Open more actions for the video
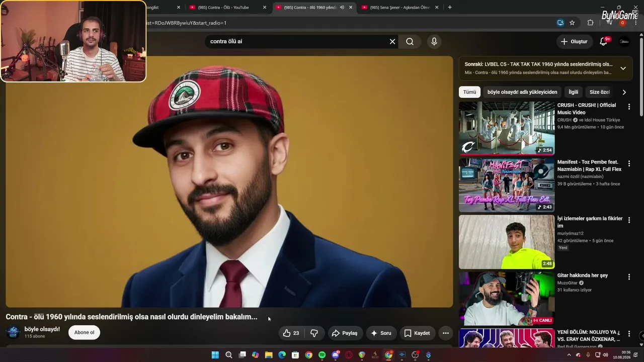 click(445, 333)
